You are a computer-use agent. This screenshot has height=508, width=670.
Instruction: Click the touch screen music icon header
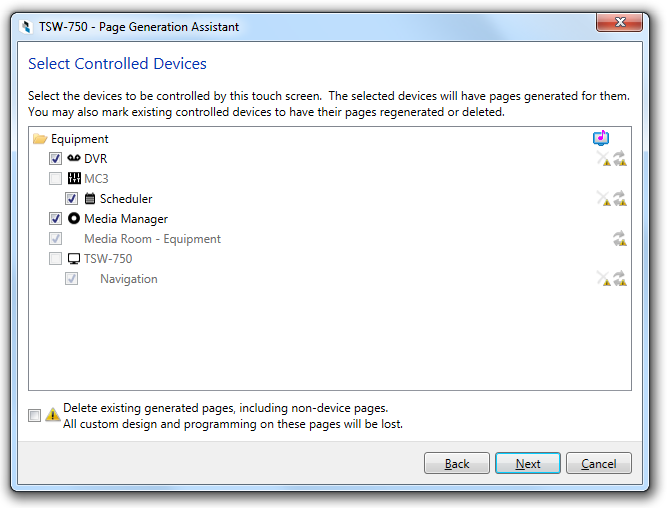point(601,138)
